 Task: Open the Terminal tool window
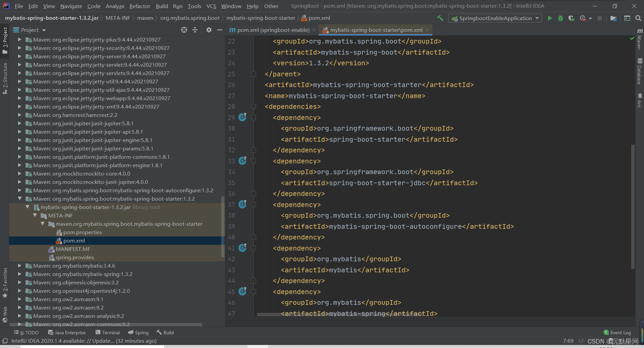108,333
